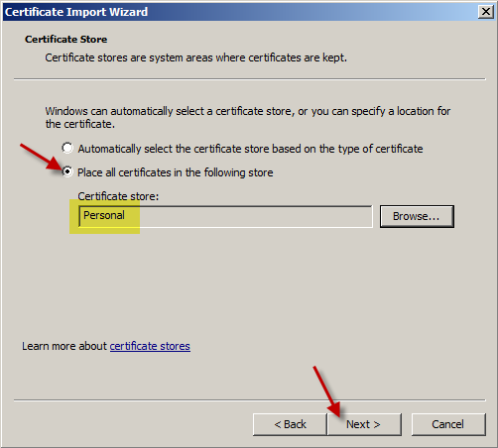Continue the wizard with Next
498x448 pixels.
[x=364, y=424]
